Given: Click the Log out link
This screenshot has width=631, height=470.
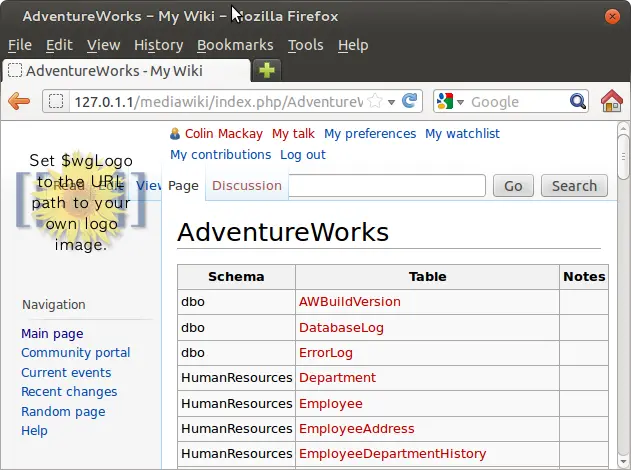Looking at the screenshot, I should (303, 155).
